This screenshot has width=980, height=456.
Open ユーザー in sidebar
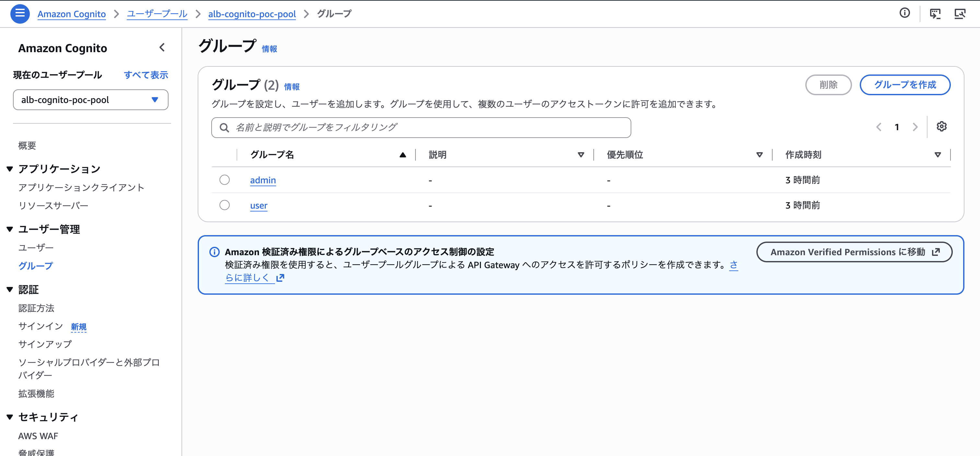(x=36, y=247)
